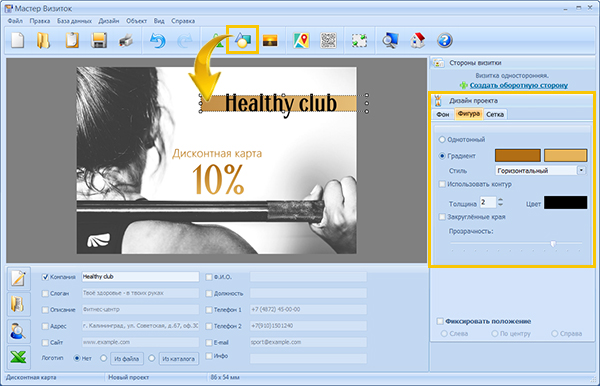600x386 pixels.
Task: Open the Дизайн menu
Action: [109, 21]
